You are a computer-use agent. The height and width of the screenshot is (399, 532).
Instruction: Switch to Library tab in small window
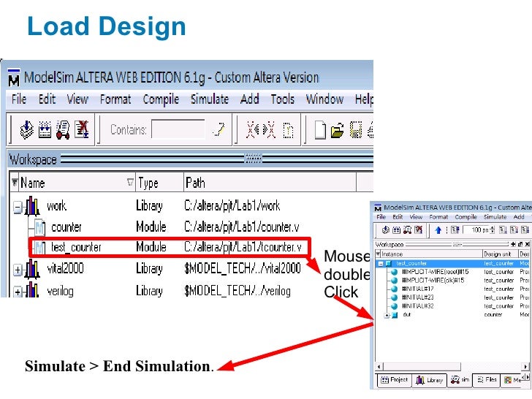click(x=429, y=380)
